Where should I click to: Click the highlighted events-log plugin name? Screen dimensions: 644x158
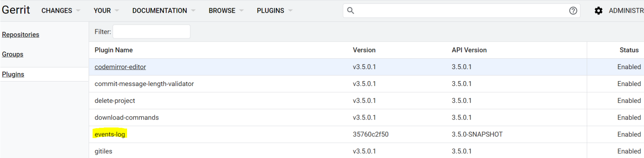[x=110, y=134]
